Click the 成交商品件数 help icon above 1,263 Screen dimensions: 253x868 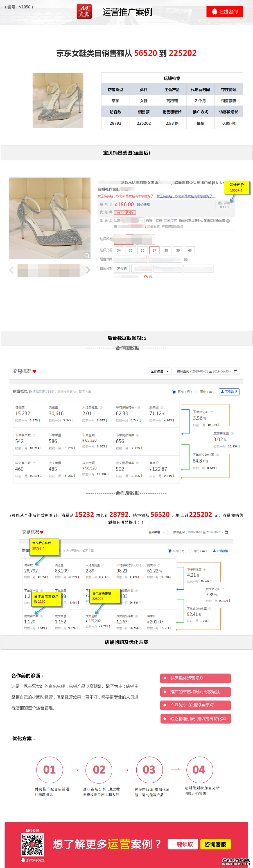click(137, 616)
